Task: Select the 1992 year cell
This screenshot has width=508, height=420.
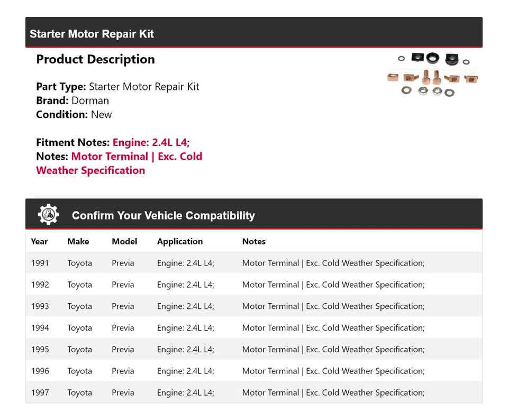Action: coord(40,285)
